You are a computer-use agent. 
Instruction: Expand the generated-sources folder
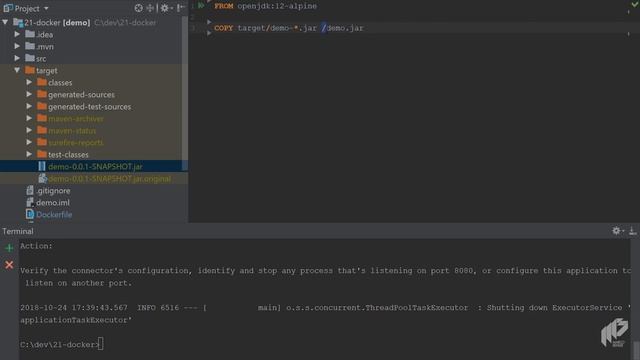[29, 94]
